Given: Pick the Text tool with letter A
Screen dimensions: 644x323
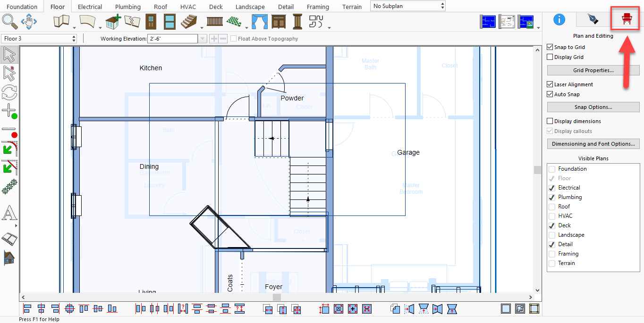Looking at the screenshot, I should click(9, 214).
